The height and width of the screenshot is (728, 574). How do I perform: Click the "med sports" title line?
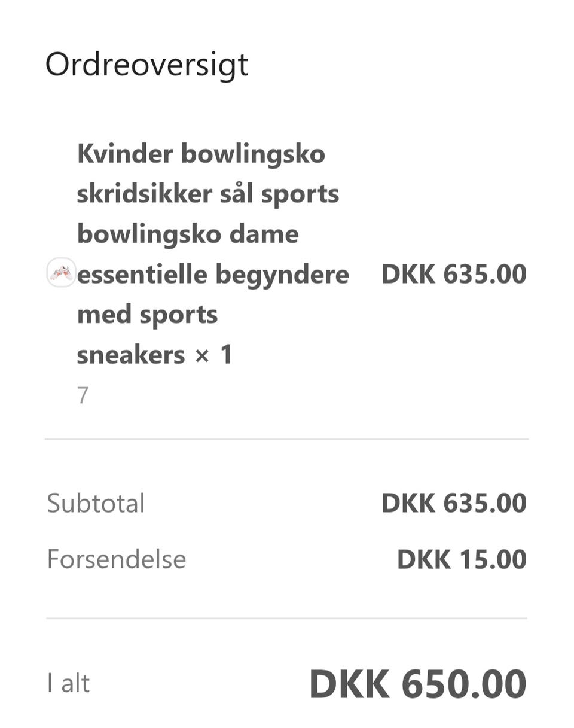[x=147, y=314]
